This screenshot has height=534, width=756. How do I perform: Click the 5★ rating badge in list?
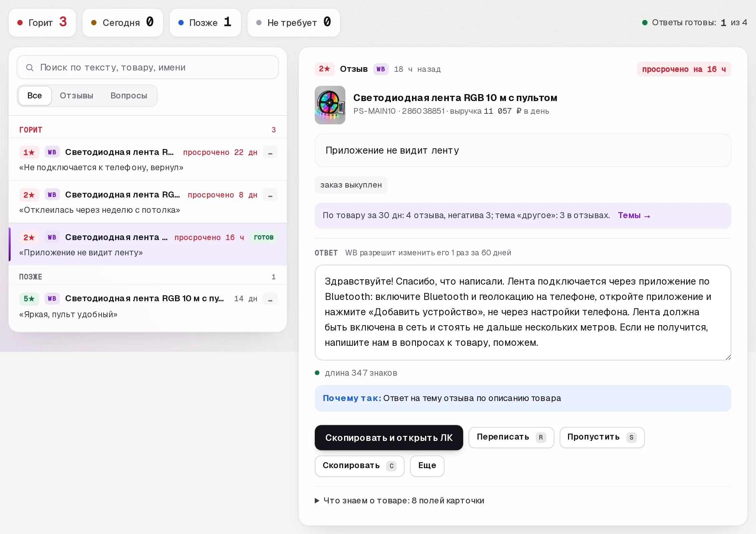[29, 299]
